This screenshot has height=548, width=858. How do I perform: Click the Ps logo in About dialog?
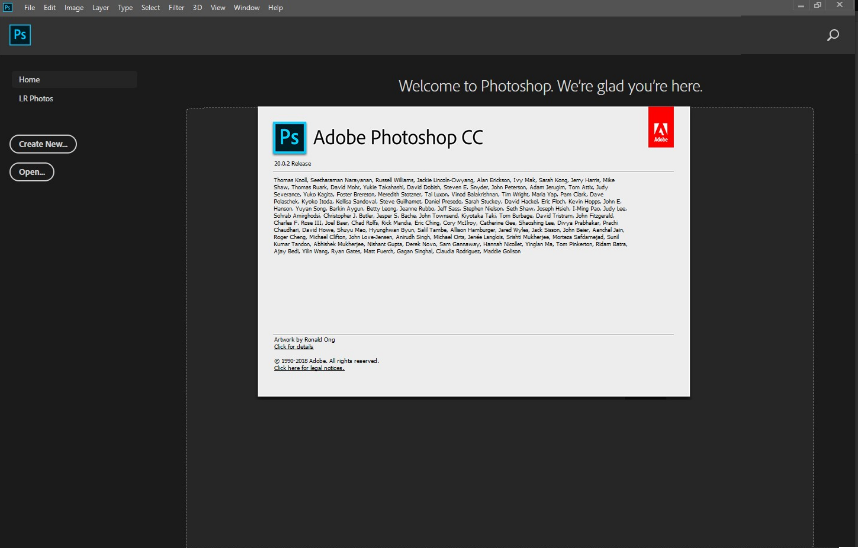click(x=289, y=137)
